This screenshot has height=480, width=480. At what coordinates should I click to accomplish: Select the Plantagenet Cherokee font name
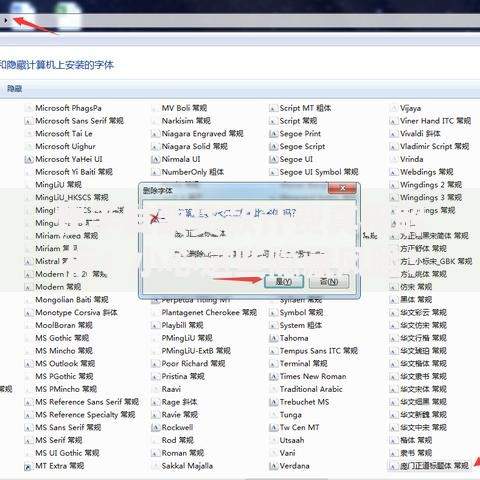coord(209,313)
